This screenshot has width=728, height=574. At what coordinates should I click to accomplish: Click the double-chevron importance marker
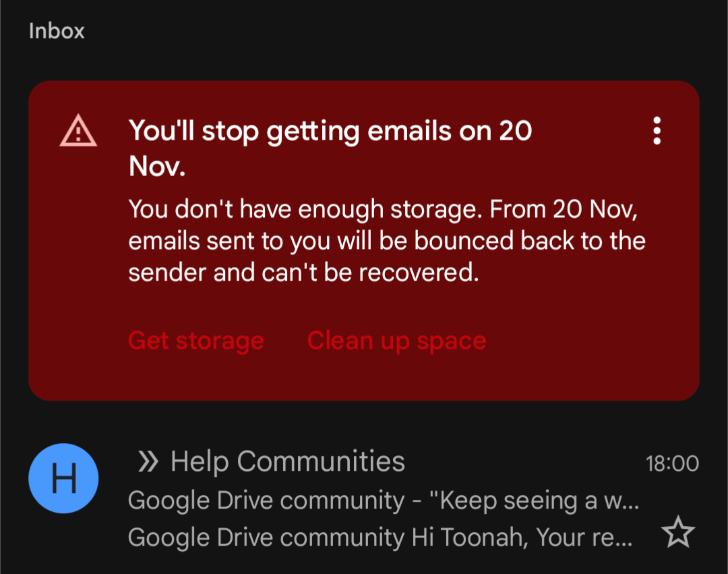(x=148, y=462)
